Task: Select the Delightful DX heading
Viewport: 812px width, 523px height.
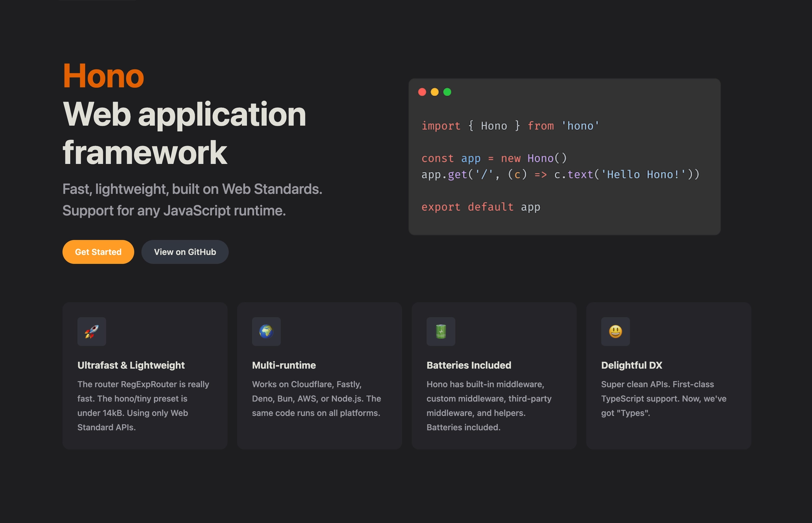Action: [632, 365]
